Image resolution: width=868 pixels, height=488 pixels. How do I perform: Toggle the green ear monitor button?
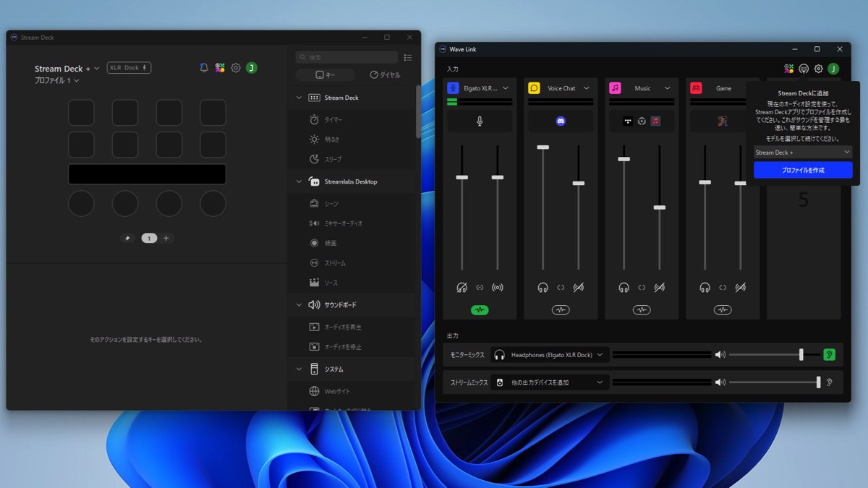click(829, 355)
